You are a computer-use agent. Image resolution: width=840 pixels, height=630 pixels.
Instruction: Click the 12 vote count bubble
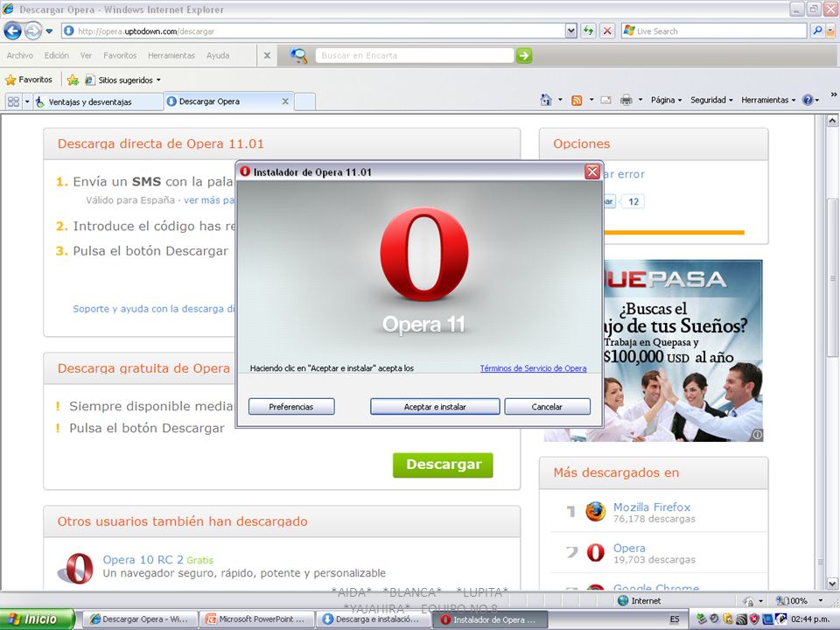point(633,201)
